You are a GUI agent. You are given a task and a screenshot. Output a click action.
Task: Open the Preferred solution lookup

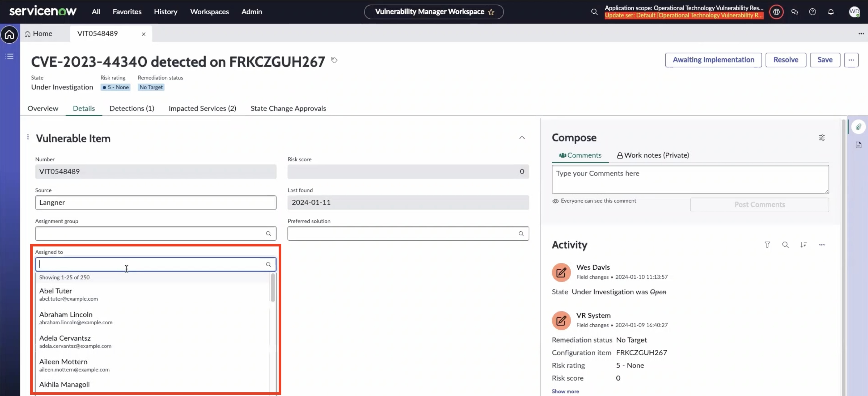[521, 233]
